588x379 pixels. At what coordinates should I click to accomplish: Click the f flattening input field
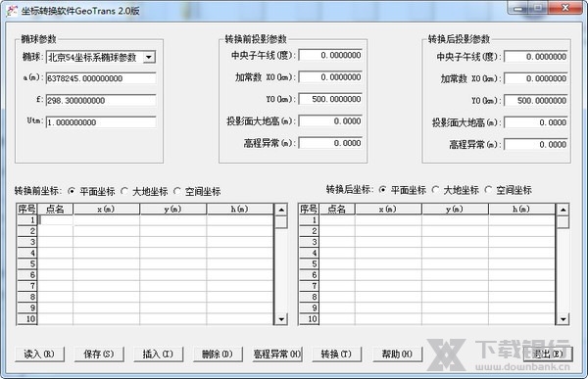[x=101, y=101]
